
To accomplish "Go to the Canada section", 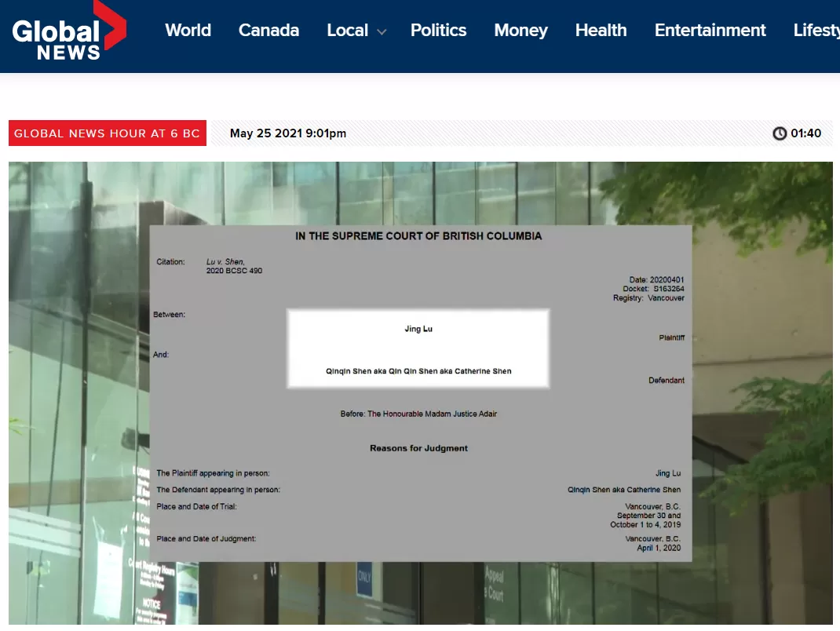I will tap(268, 30).
